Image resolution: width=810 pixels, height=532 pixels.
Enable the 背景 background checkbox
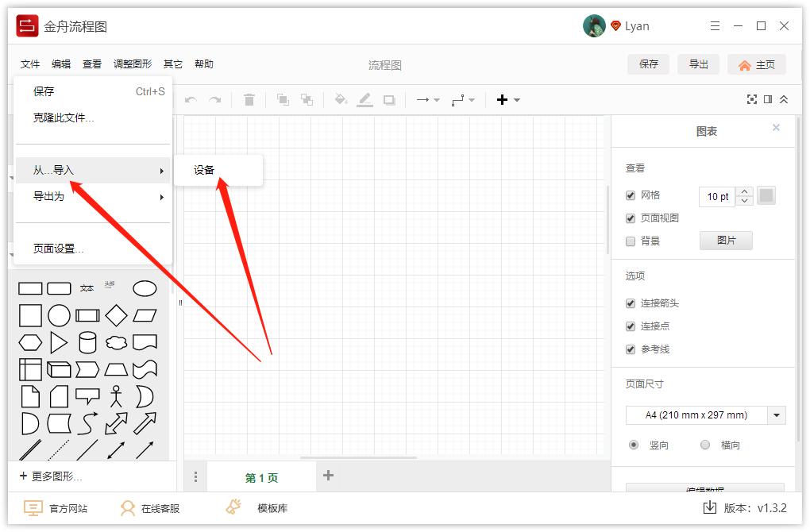(x=631, y=241)
